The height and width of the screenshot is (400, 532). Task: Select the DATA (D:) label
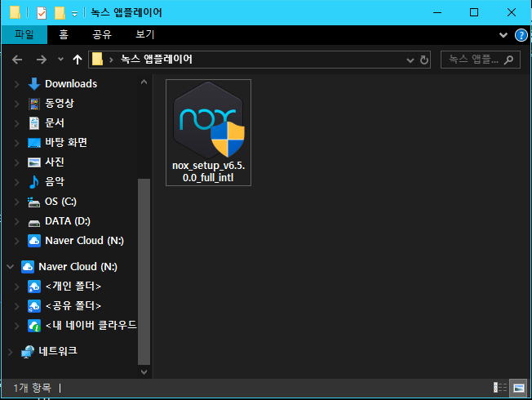pos(68,221)
